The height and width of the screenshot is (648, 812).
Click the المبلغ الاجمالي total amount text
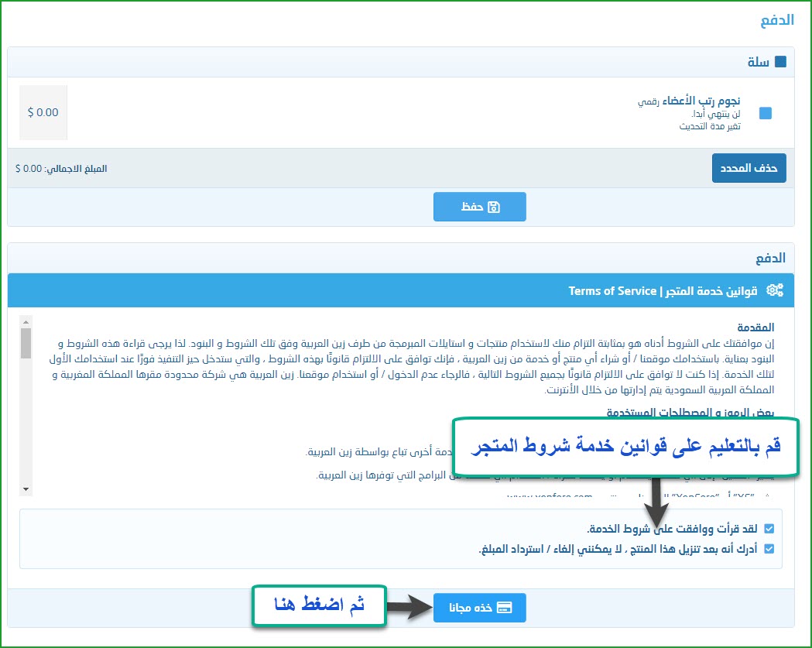coord(61,168)
